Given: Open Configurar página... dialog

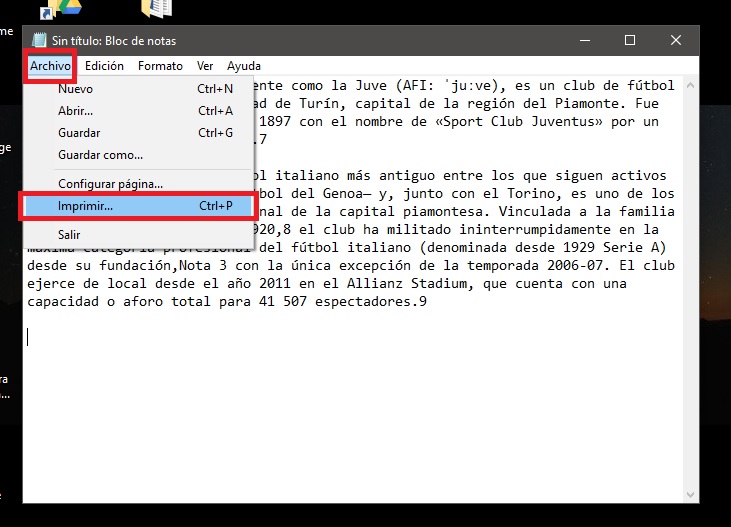Looking at the screenshot, I should [138, 184].
